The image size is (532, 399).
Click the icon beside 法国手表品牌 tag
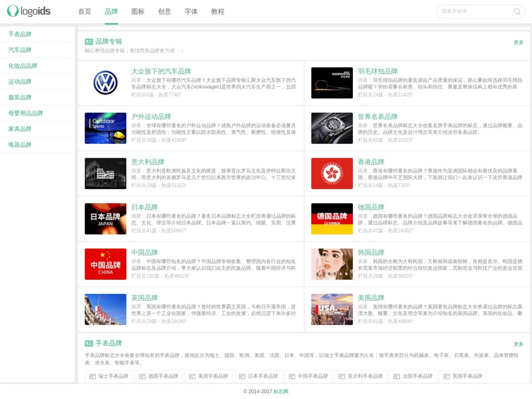[396, 376]
